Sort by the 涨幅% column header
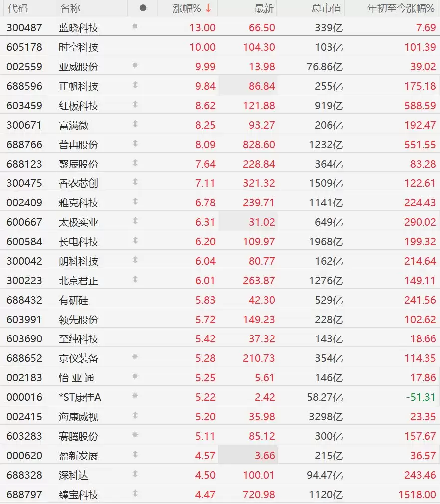Viewport: 440px width, 504px height. tap(187, 8)
